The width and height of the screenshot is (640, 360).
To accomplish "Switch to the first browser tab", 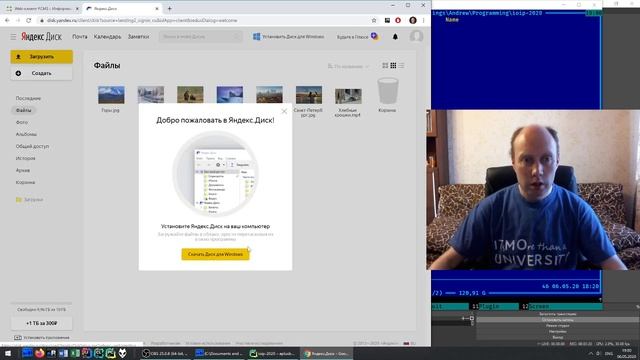I will (41, 9).
